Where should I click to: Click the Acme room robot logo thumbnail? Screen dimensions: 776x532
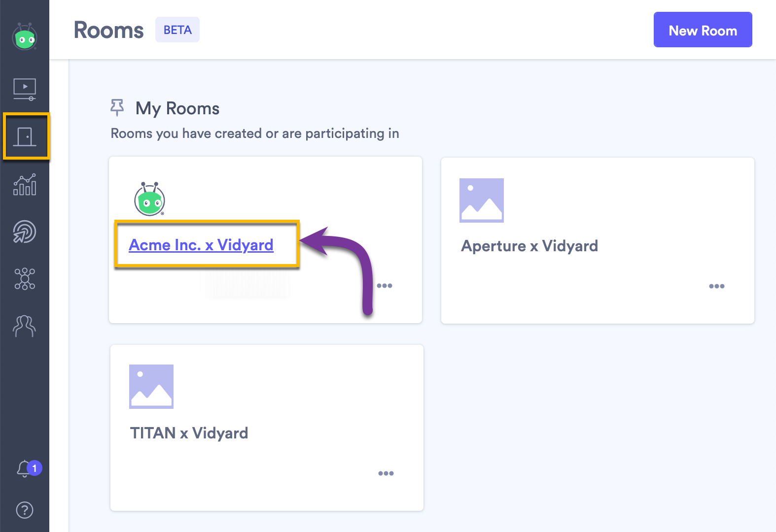(150, 199)
